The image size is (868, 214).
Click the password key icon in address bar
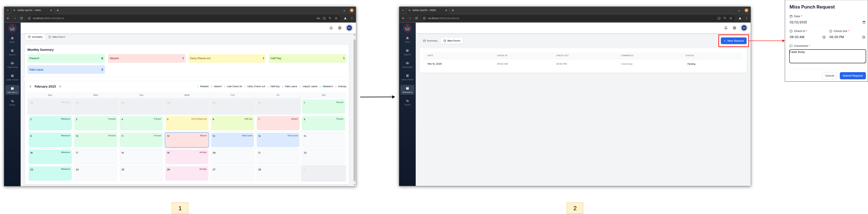click(x=318, y=18)
